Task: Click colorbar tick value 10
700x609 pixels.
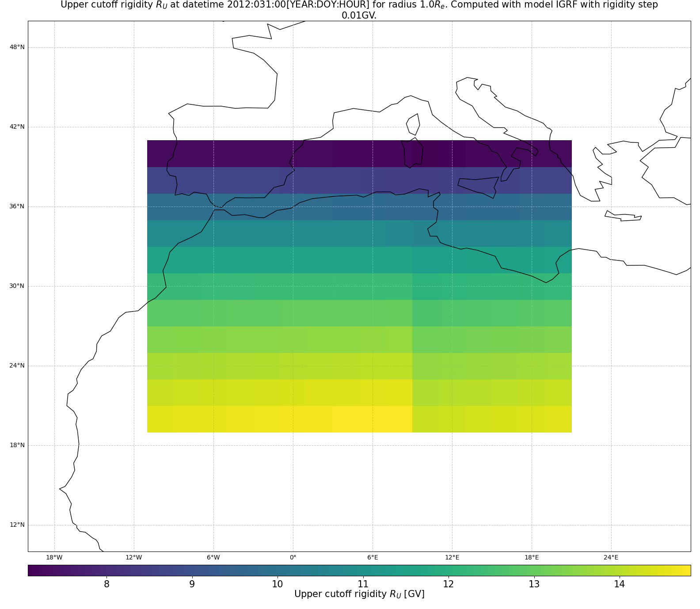Action: pos(278,585)
